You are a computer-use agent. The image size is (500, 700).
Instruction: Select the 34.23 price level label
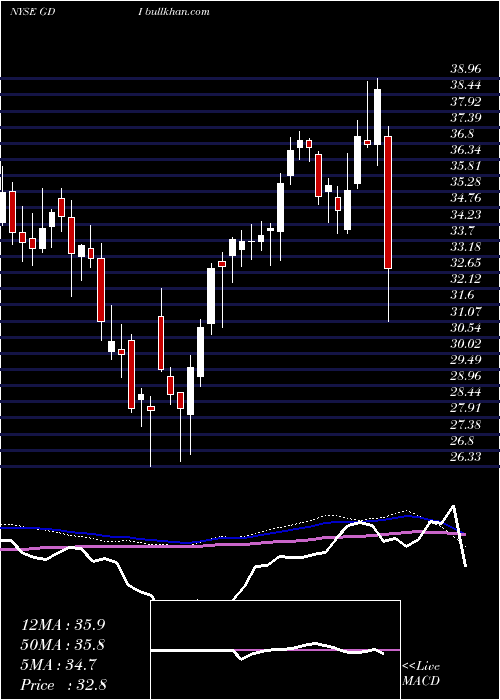466,215
